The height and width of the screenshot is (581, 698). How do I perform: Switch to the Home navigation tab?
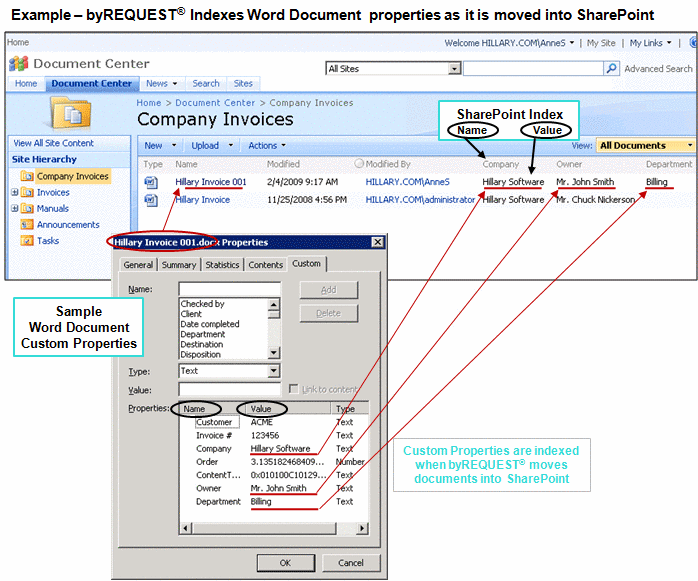click(x=26, y=83)
